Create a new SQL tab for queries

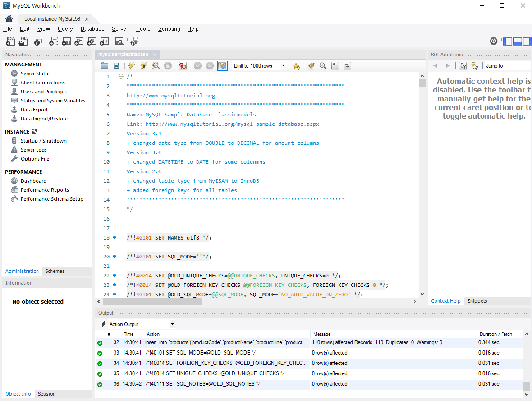(x=10, y=41)
